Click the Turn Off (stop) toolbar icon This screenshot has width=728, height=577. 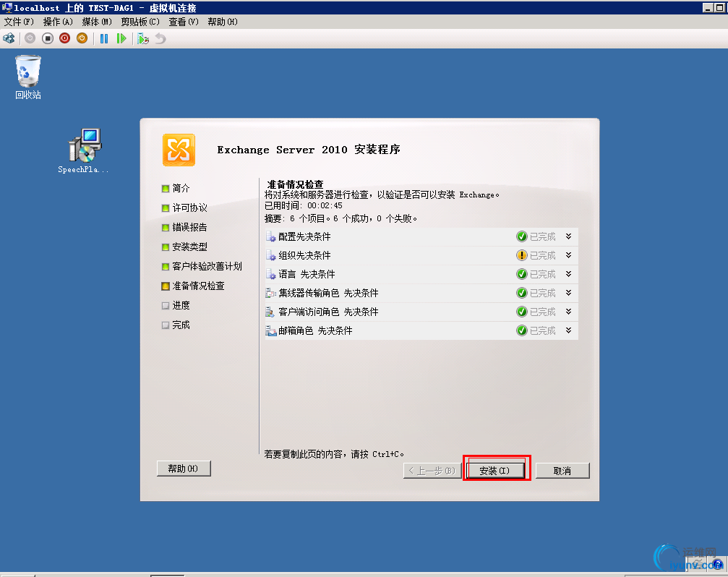[x=48, y=38]
